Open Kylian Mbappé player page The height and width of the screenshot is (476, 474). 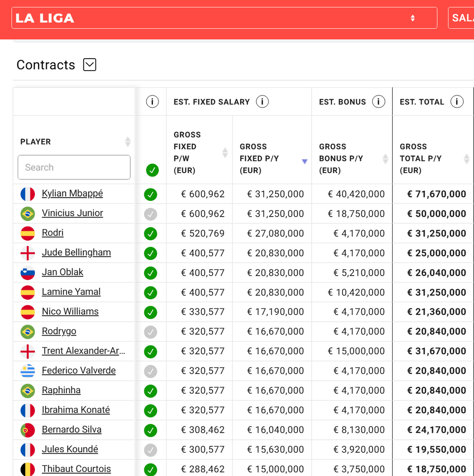coord(72,193)
